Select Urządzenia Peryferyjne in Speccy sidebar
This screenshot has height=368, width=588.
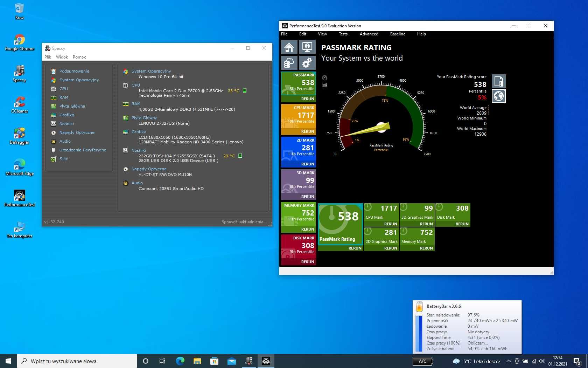pyautogui.click(x=83, y=150)
